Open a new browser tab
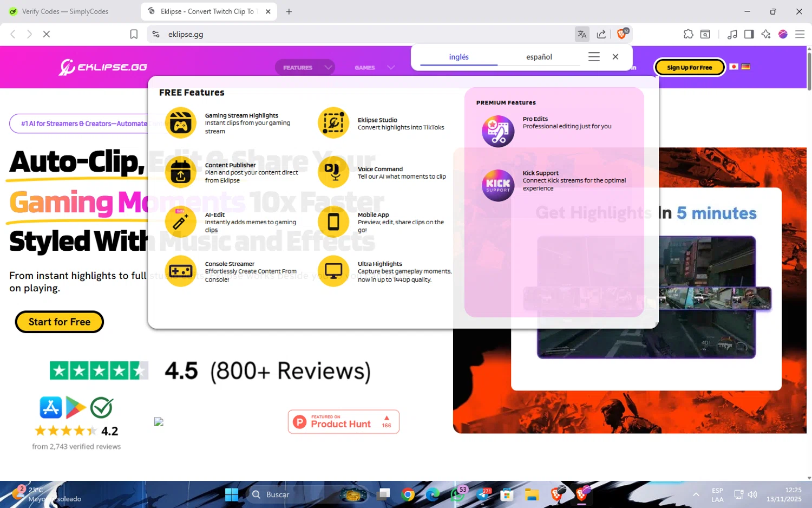 tap(289, 11)
